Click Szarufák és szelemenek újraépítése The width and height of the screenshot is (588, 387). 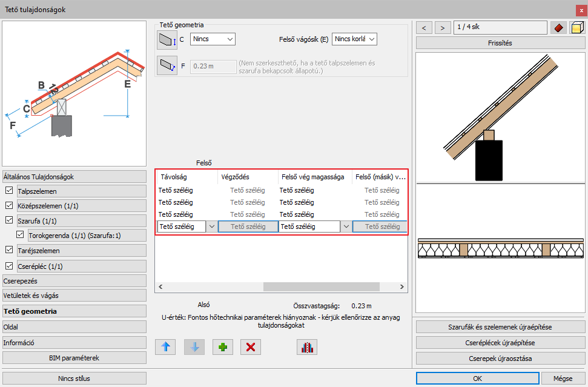coord(500,327)
